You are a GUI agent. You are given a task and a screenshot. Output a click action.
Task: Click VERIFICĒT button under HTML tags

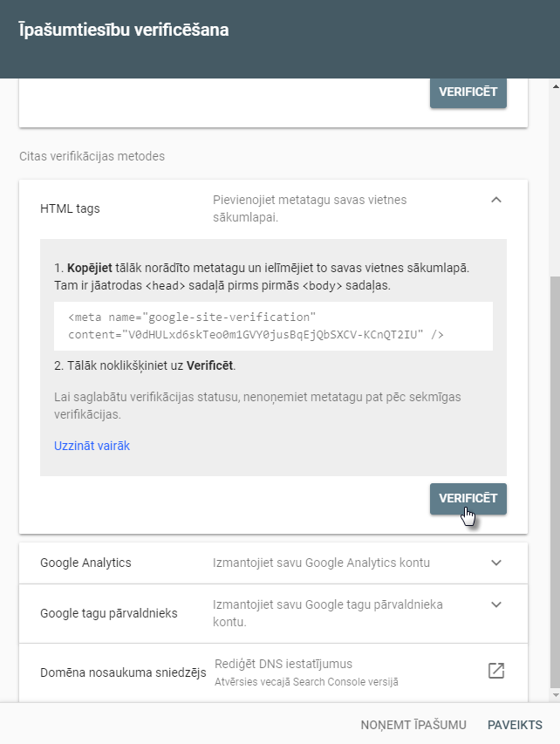pyautogui.click(x=468, y=498)
